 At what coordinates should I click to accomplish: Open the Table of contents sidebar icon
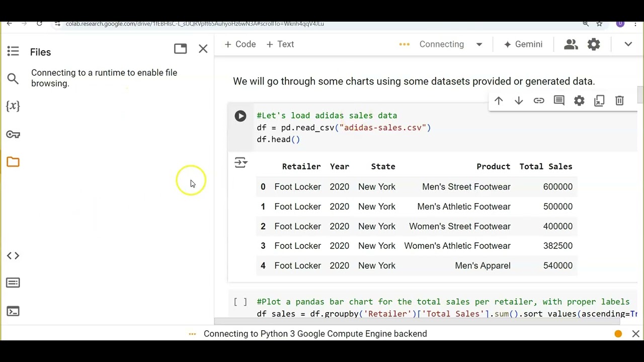pyautogui.click(x=13, y=51)
